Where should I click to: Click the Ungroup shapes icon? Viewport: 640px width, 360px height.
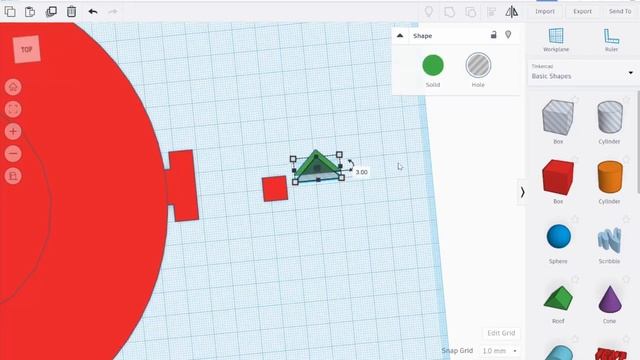click(x=470, y=12)
